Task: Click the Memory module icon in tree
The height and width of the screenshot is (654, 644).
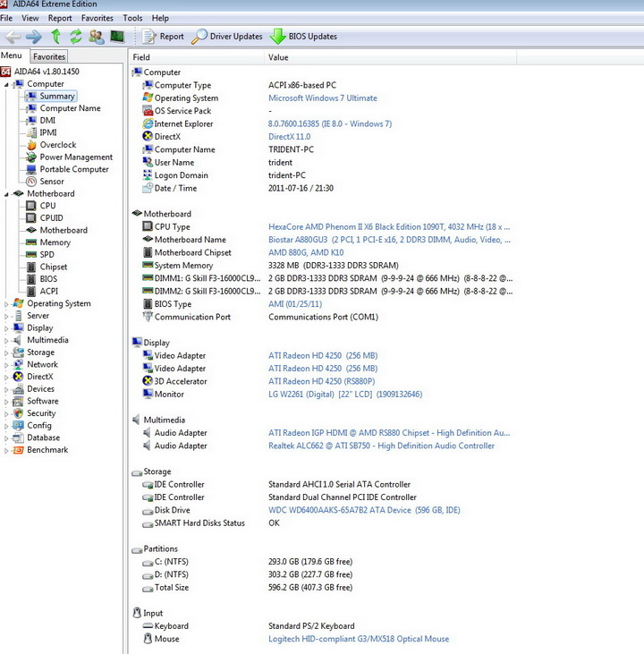Action: tap(31, 242)
